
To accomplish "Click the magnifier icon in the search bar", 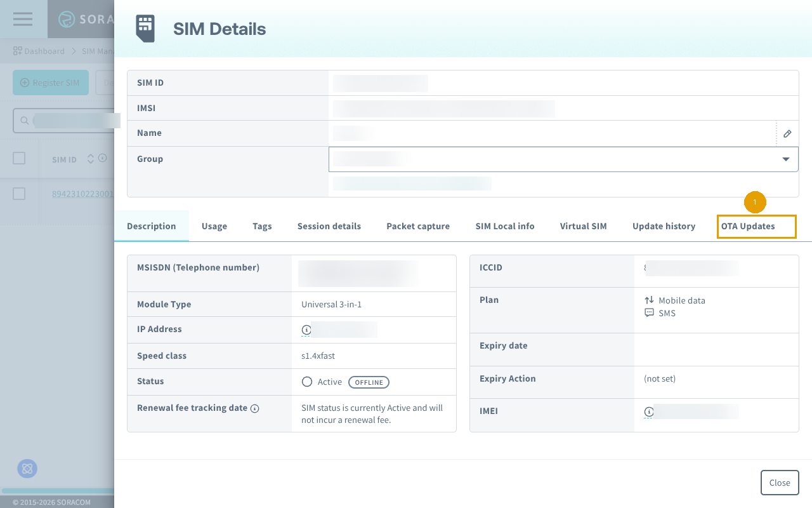I will pos(23,119).
